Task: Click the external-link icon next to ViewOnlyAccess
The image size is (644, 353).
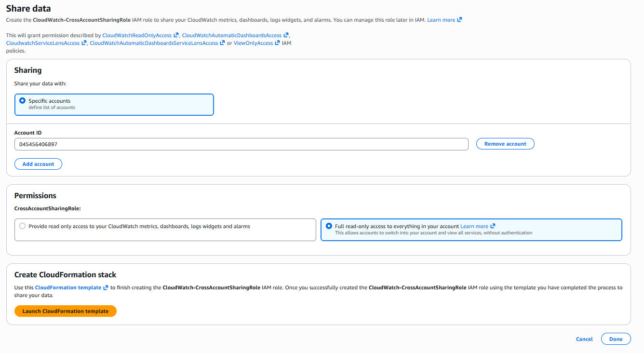Action: coord(277,43)
